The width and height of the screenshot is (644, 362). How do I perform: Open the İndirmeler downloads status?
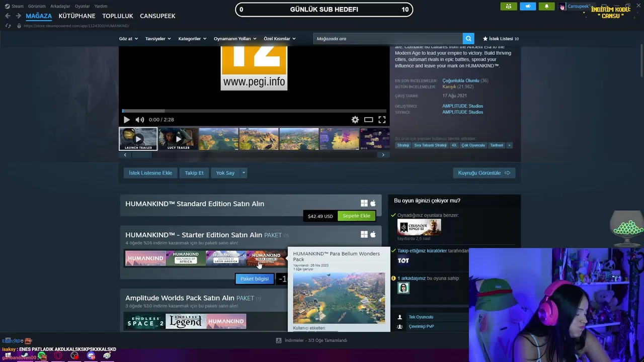[x=311, y=340]
